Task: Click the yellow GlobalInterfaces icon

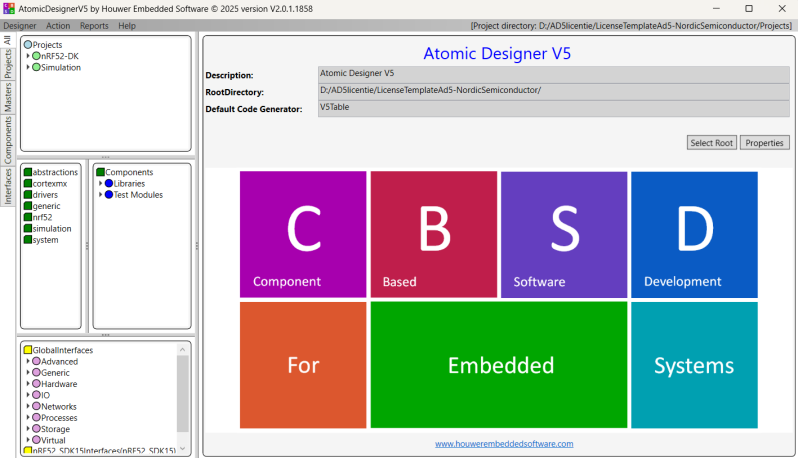Action: click(x=27, y=350)
